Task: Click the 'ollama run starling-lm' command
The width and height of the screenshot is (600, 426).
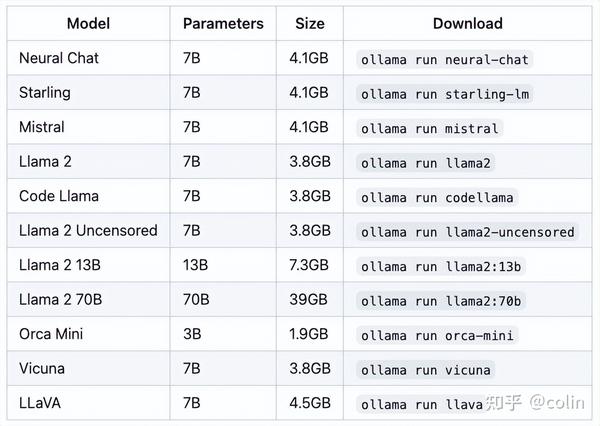Action: (x=447, y=94)
